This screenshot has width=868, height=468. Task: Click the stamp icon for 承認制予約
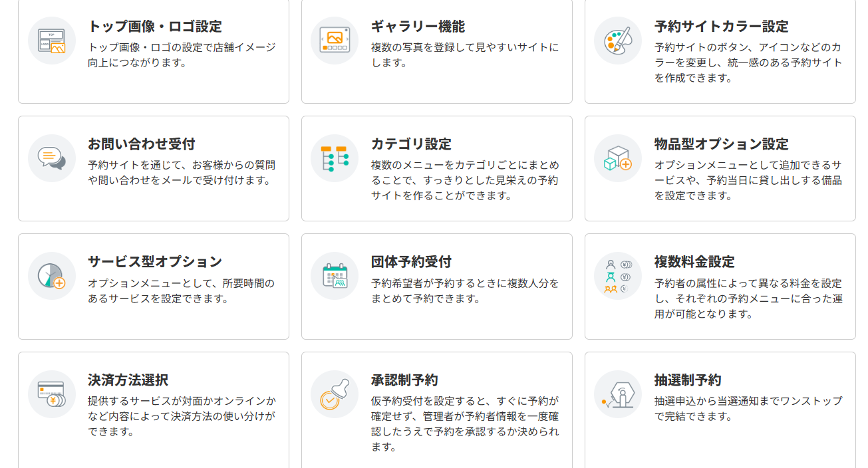coord(335,394)
